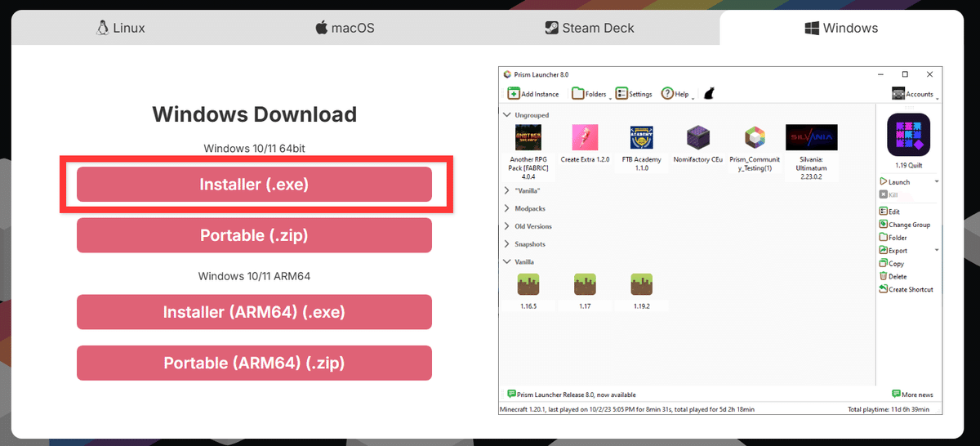The image size is (980, 446).
Task: Download Installer (ARM64) (.exe)
Action: [x=254, y=312]
